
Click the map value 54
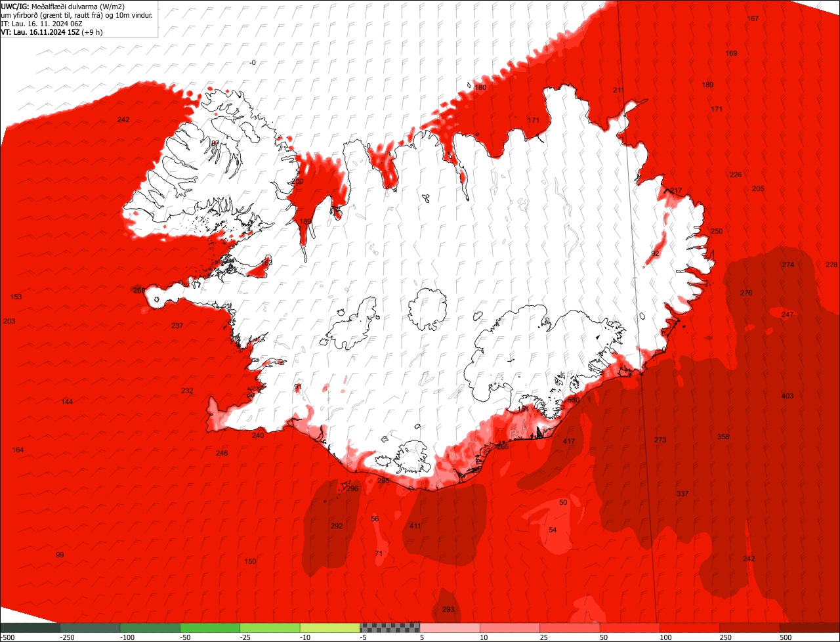(x=553, y=530)
